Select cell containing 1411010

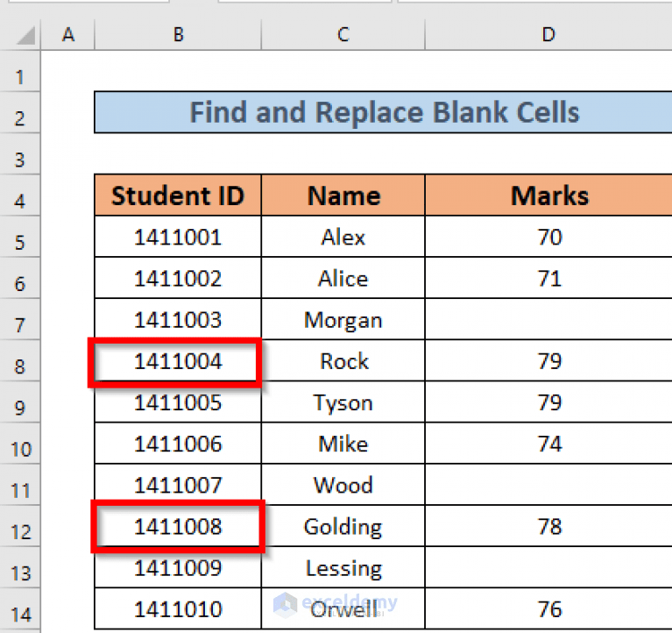pos(178,609)
